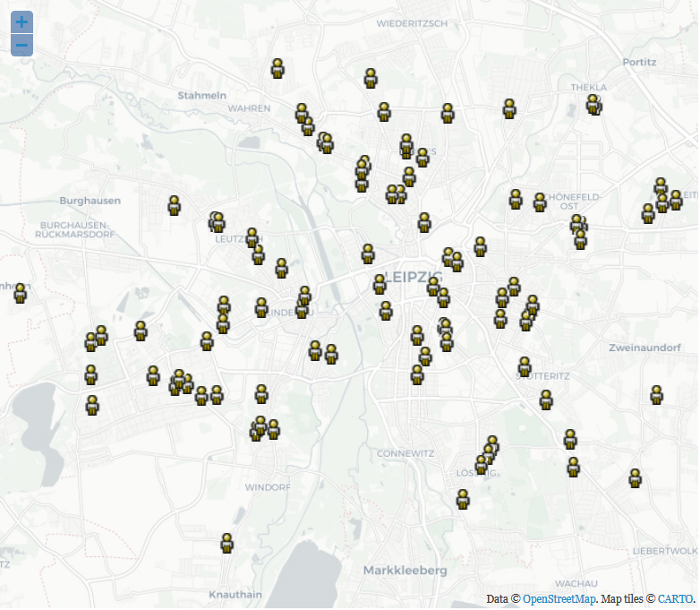Screen dimensions: 700x610
Task: Zoom out of the map
Action: (21, 45)
